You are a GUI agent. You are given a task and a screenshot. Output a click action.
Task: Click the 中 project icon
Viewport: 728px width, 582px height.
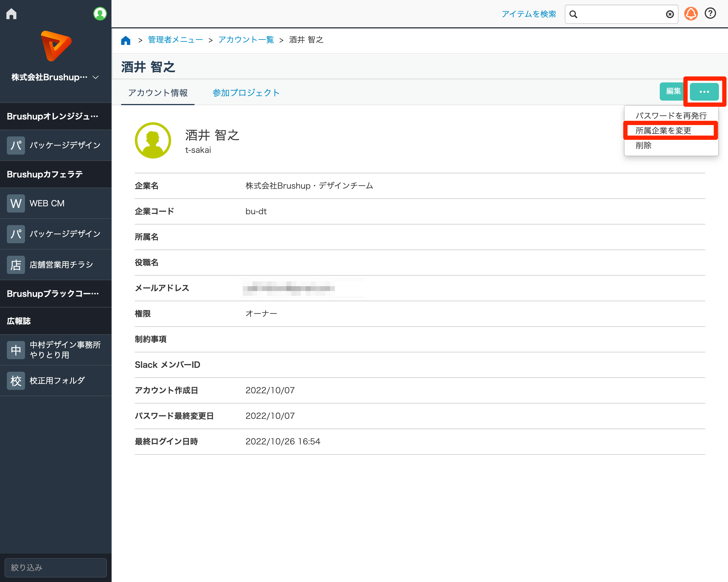coord(16,350)
